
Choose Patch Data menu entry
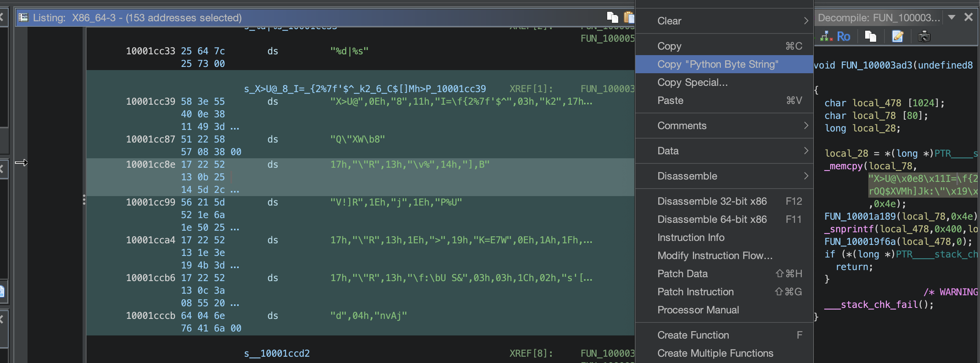(x=724, y=274)
